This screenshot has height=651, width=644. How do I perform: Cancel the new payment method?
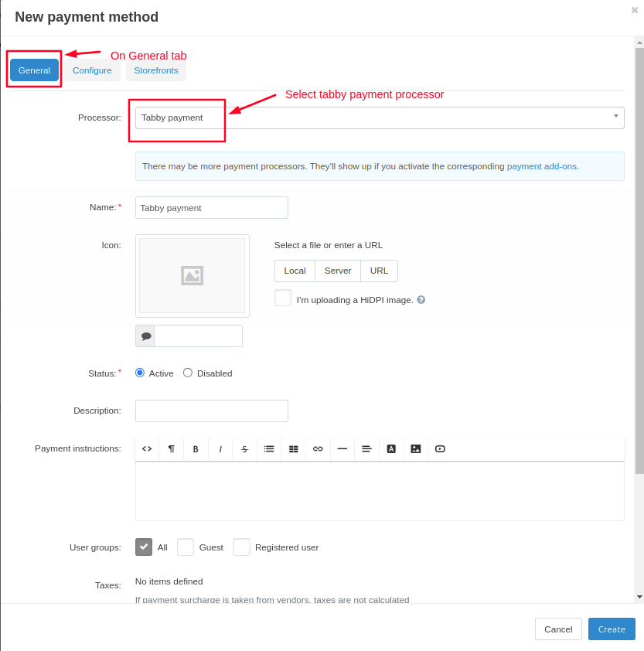click(558, 629)
